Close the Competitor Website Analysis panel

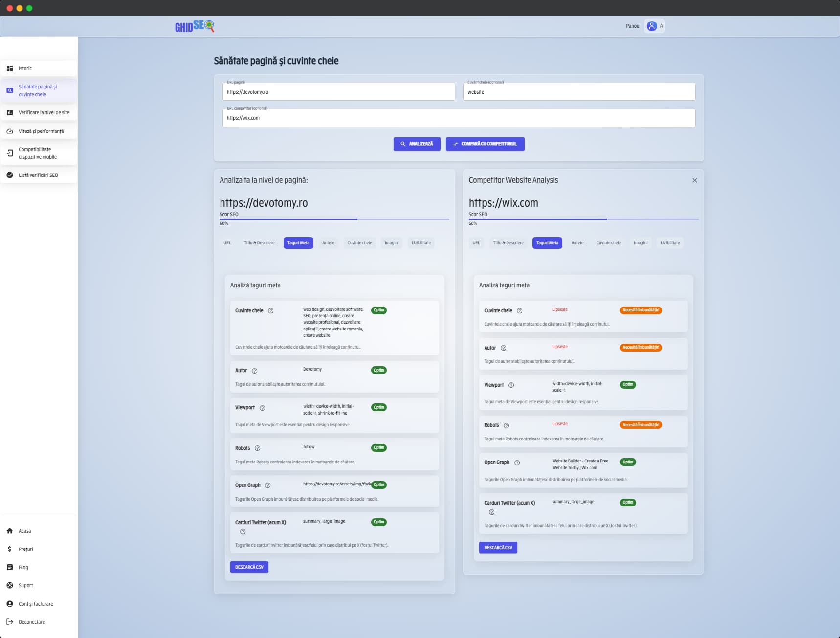coord(694,180)
